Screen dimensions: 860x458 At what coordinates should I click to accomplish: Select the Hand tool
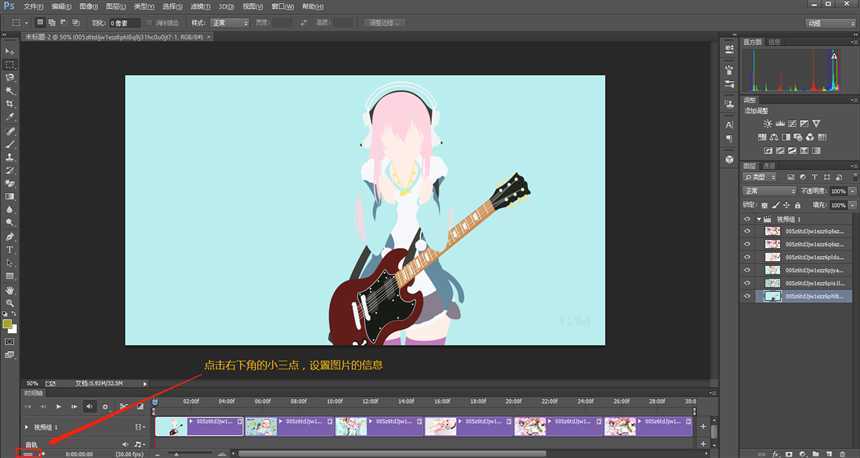[x=10, y=290]
